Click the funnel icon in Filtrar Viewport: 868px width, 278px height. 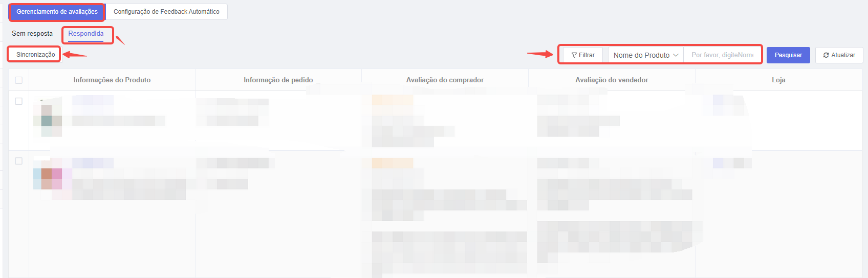[x=574, y=55]
